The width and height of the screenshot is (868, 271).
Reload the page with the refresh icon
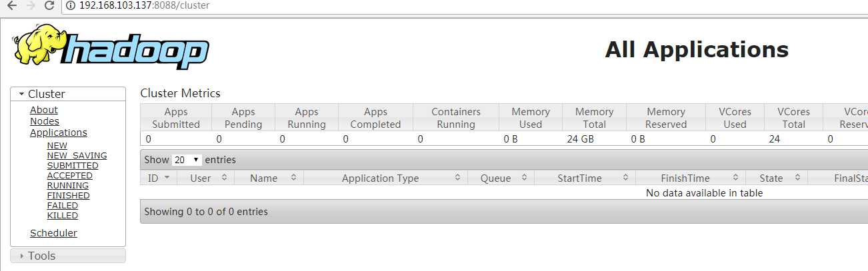49,5
